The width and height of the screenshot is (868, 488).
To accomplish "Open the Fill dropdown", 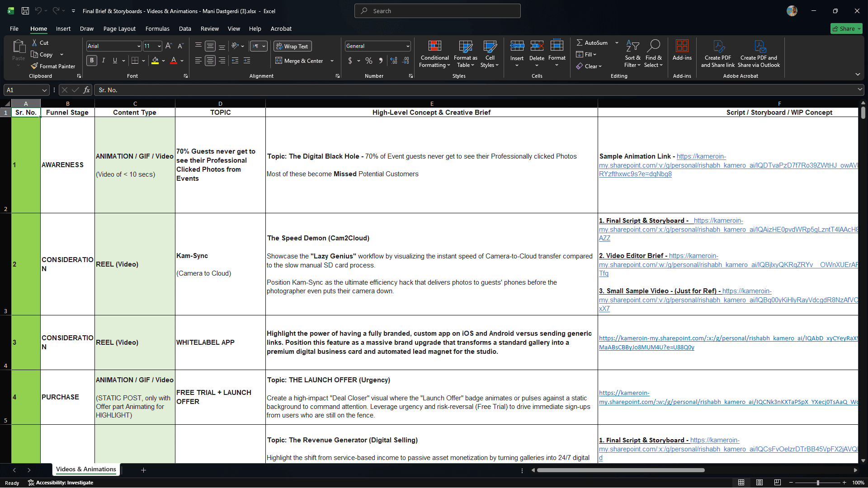I will 586,54.
